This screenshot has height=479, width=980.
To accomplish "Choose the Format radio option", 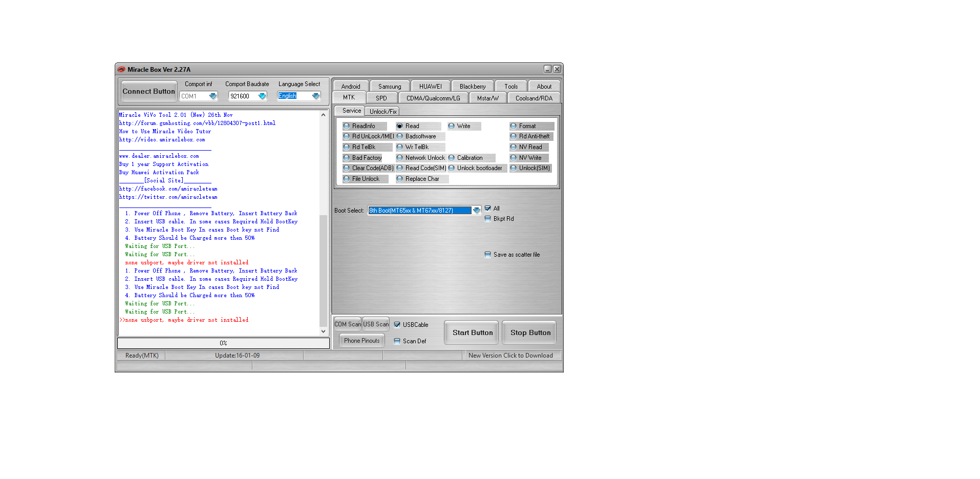I will (514, 126).
